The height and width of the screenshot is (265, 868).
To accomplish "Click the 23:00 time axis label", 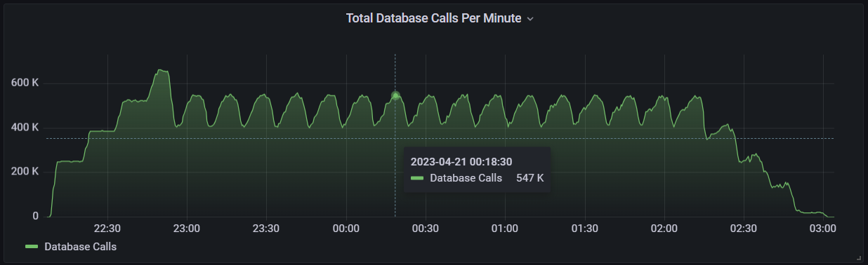I will 186,229.
